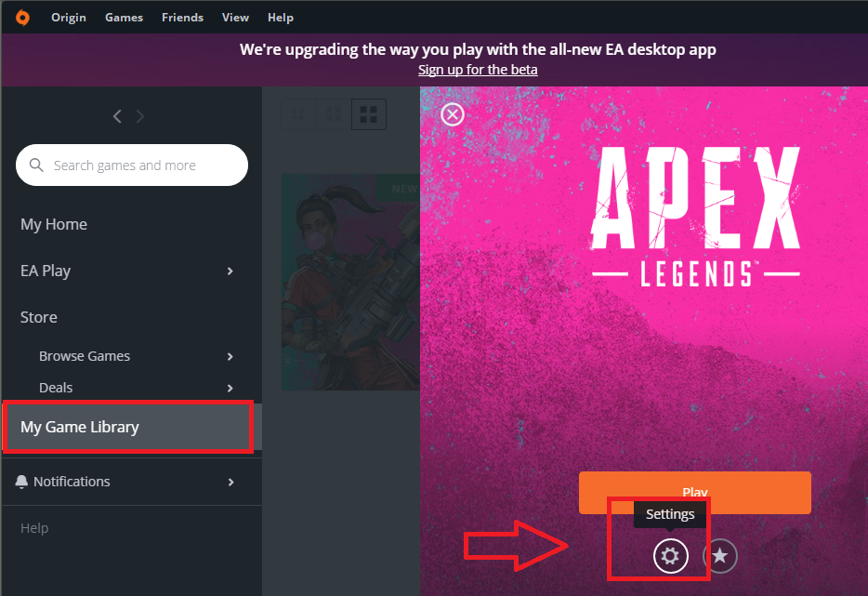Close the Apex Legends details panel
The height and width of the screenshot is (596, 868).
click(453, 114)
